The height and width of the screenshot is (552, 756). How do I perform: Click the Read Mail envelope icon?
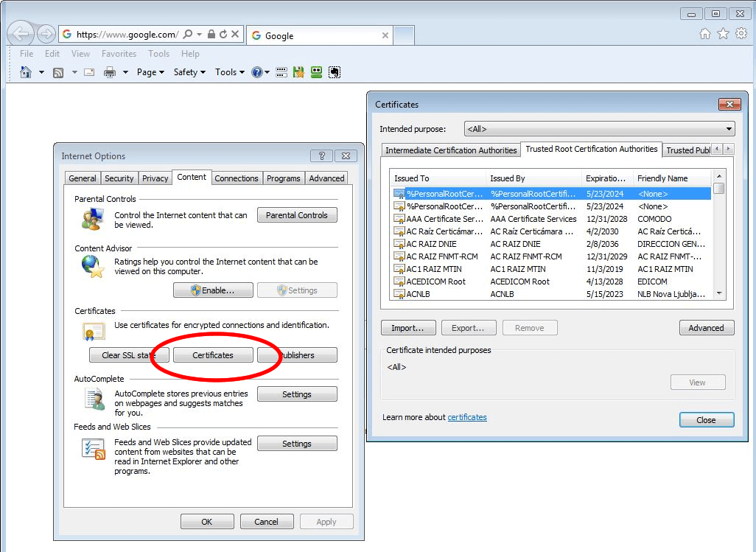(88, 71)
